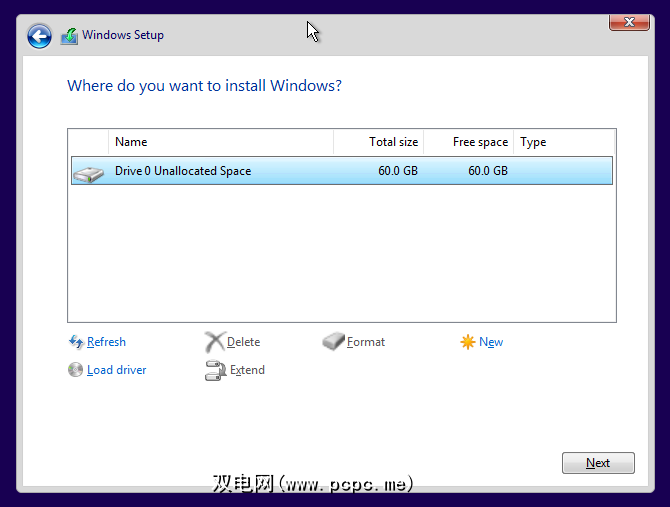670x507 pixels.
Task: Click the blue back arrow button
Action: pyautogui.click(x=39, y=36)
